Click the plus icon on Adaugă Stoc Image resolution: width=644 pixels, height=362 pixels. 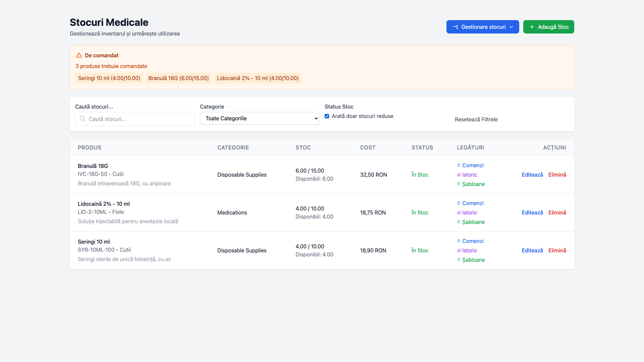(532, 27)
